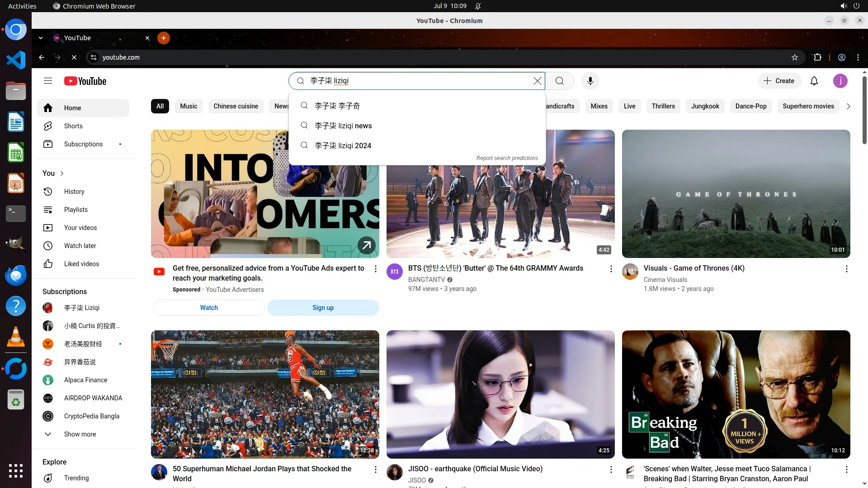Click the voice search microphone icon
The height and width of the screenshot is (488, 868).
pos(590,81)
